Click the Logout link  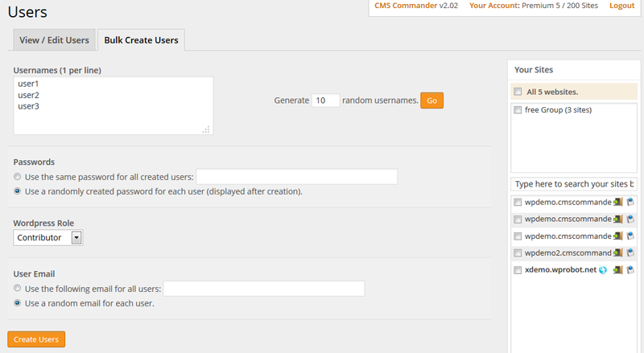click(621, 6)
